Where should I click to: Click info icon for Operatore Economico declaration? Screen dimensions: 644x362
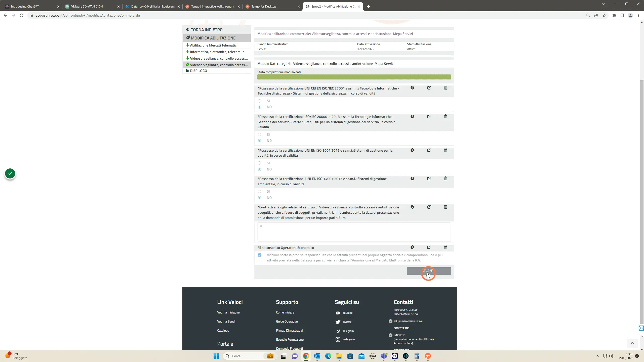tap(412, 247)
